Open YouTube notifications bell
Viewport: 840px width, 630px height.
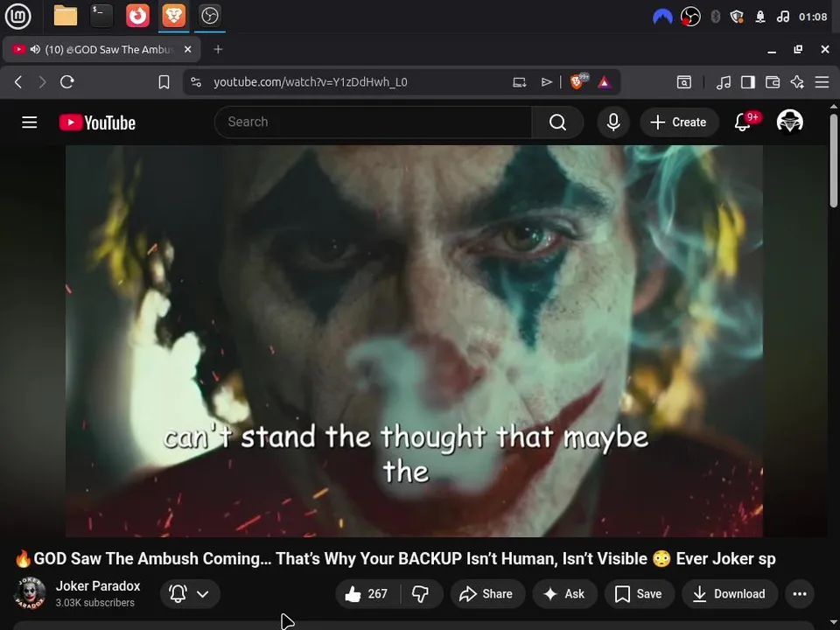[x=743, y=122]
